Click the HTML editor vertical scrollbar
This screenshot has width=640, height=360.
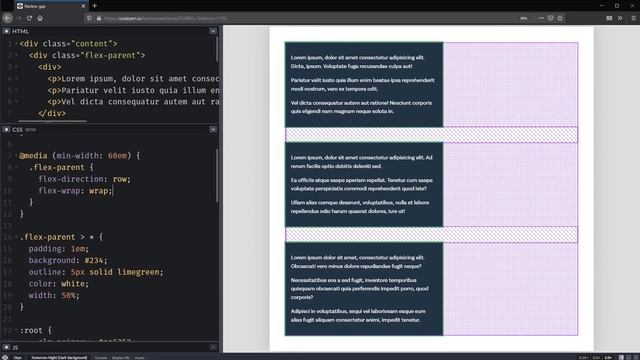pos(217,49)
